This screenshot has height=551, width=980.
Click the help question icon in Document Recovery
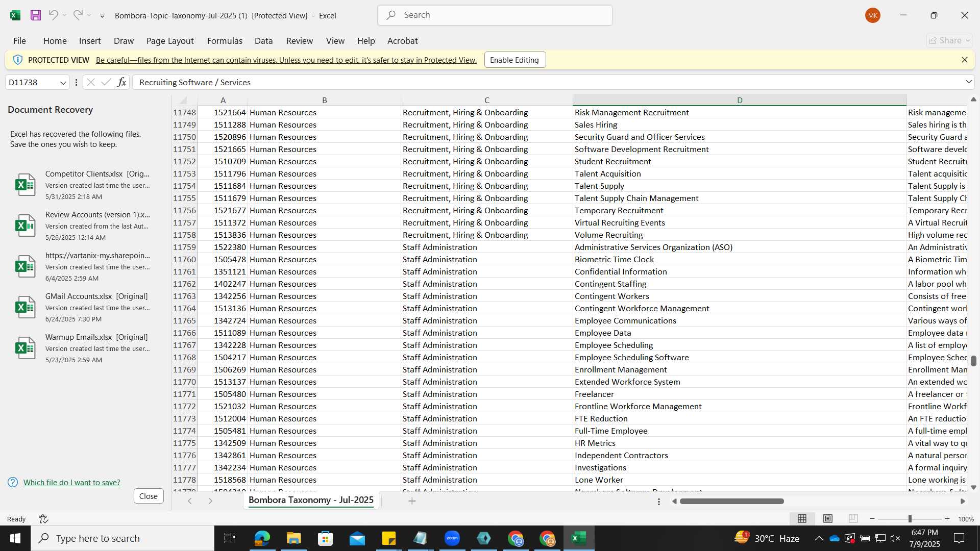13,482
